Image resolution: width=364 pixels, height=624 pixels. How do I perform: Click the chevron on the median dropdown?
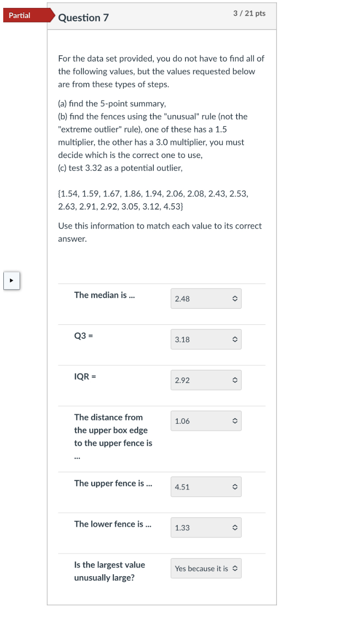(235, 298)
